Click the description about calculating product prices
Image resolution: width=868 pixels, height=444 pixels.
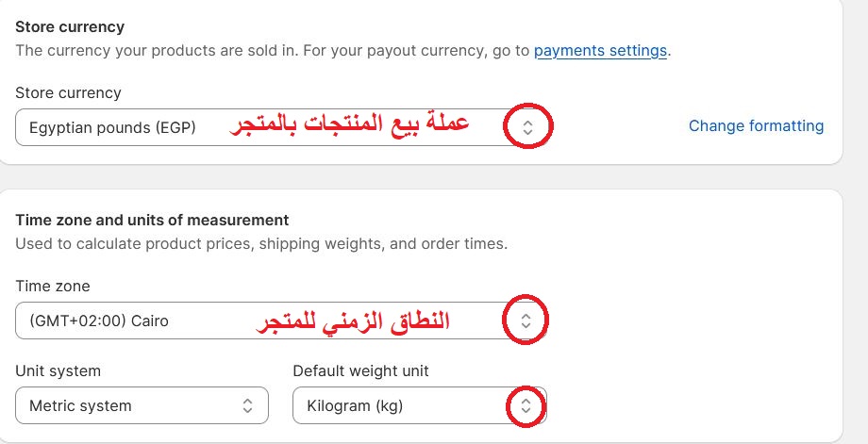261,244
